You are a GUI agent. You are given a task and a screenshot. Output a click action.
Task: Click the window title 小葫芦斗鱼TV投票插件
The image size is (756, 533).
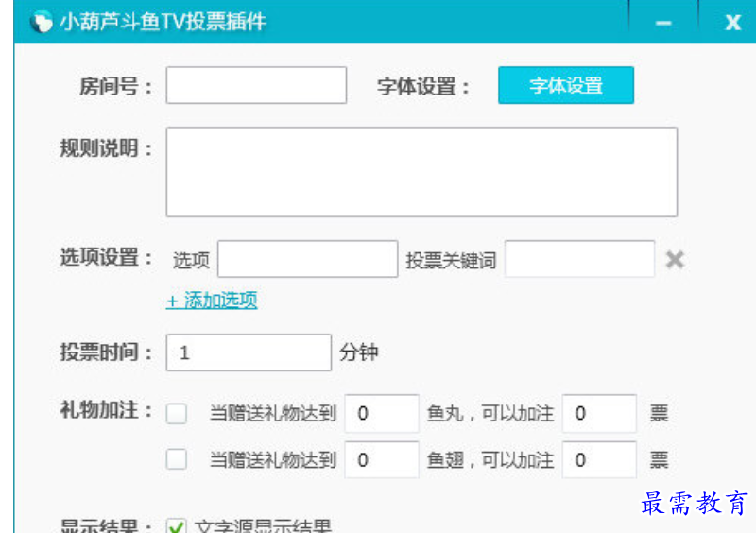[163, 22]
